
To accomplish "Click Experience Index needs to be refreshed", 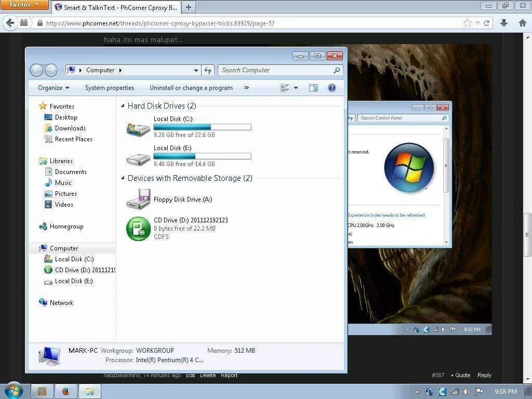I will pyautogui.click(x=387, y=215).
